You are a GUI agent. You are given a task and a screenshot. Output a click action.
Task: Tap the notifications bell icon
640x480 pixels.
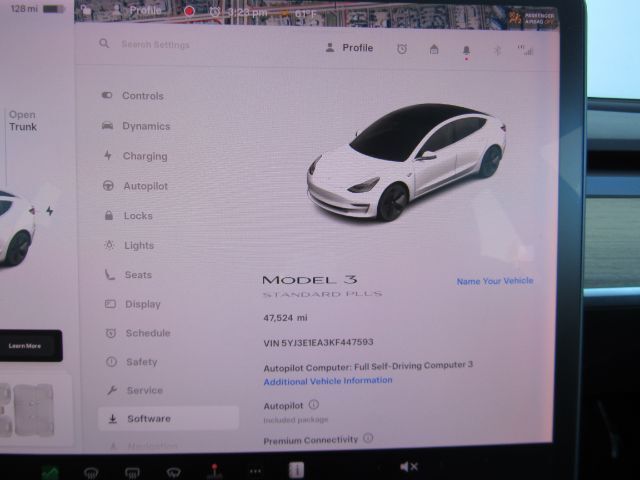coord(465,49)
